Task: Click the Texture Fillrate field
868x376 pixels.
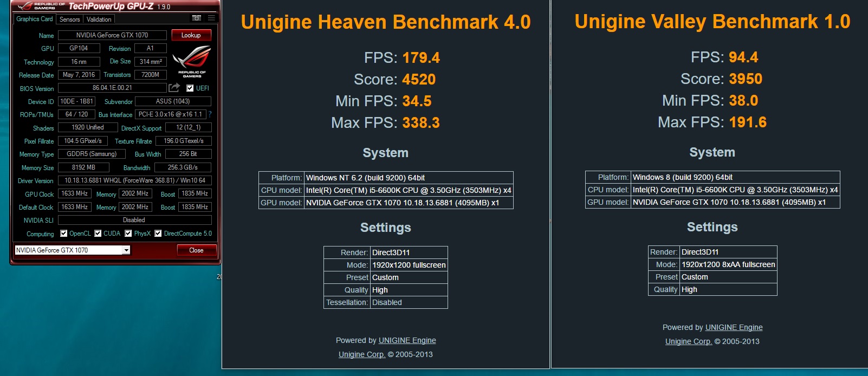Action: [184, 141]
